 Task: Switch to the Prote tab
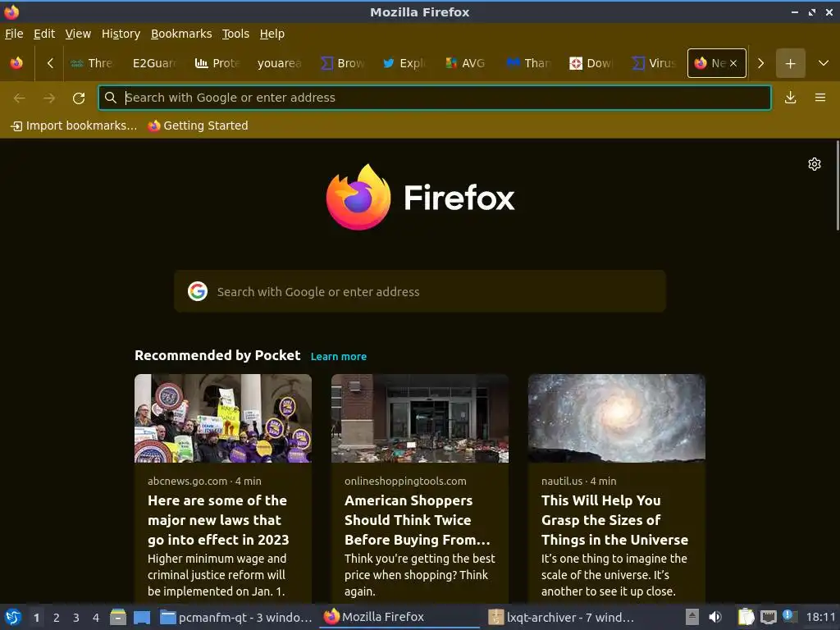[x=217, y=63]
